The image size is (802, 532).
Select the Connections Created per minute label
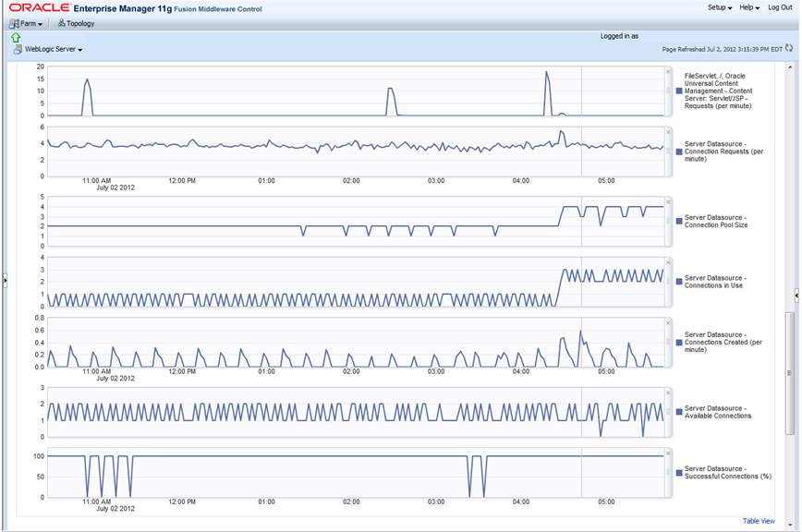click(723, 343)
